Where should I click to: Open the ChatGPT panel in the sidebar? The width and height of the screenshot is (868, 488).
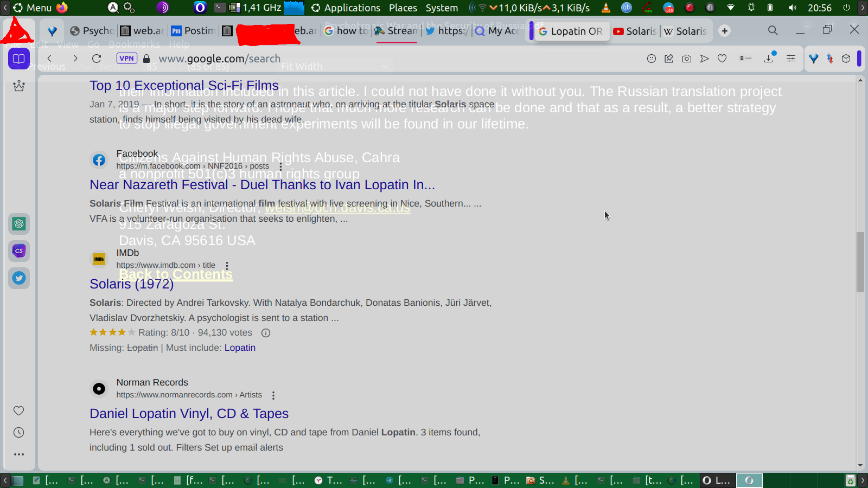[x=19, y=224]
